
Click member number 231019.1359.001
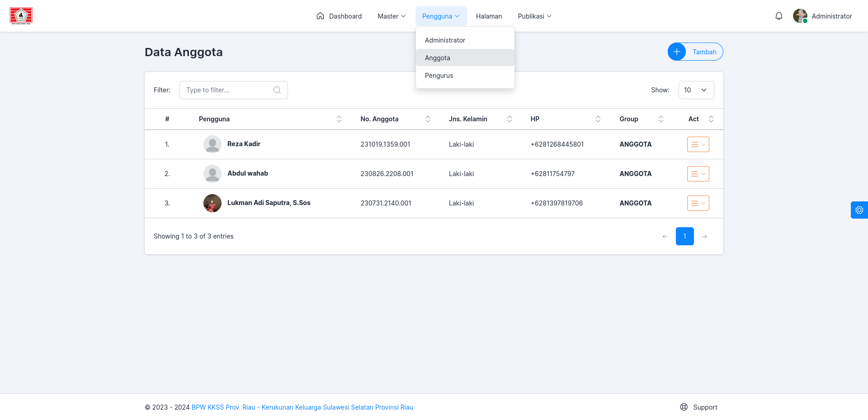click(385, 144)
